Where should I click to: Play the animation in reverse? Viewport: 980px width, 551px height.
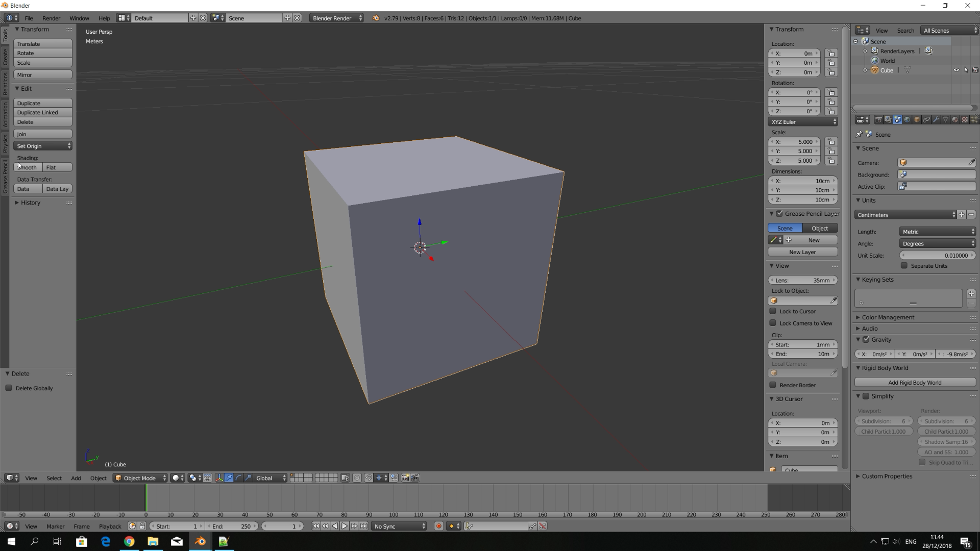click(335, 526)
